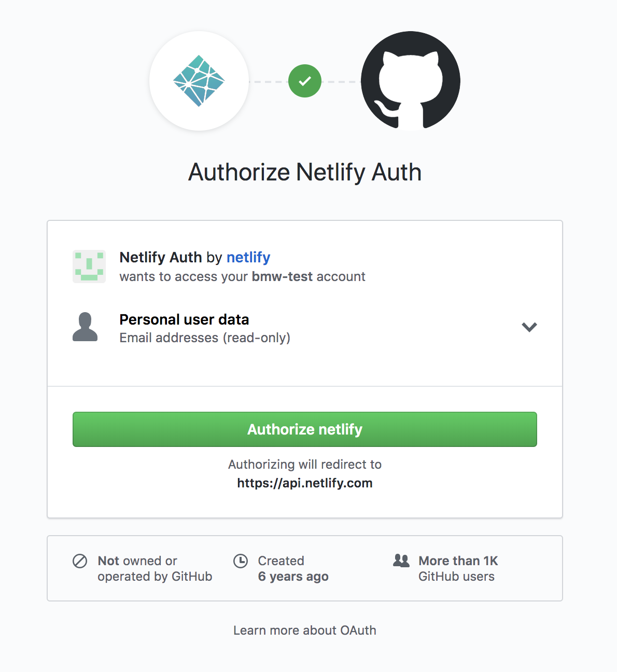Click the green checkmark connection icon
The width and height of the screenshot is (617, 672).
click(305, 80)
